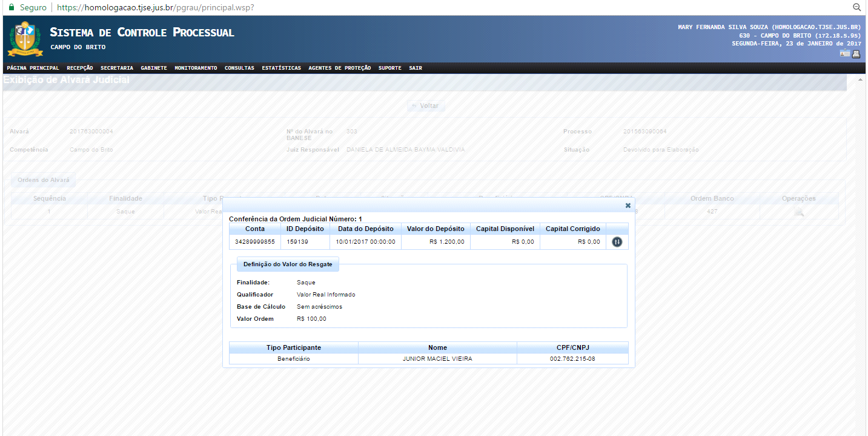
Task: Click the magnifier icon in Operações column
Action: pyautogui.click(x=799, y=212)
